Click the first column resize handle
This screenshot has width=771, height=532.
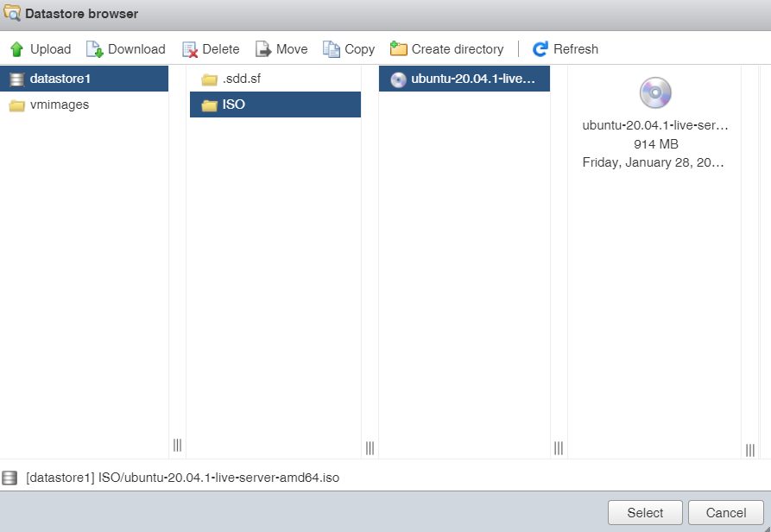[x=177, y=446]
